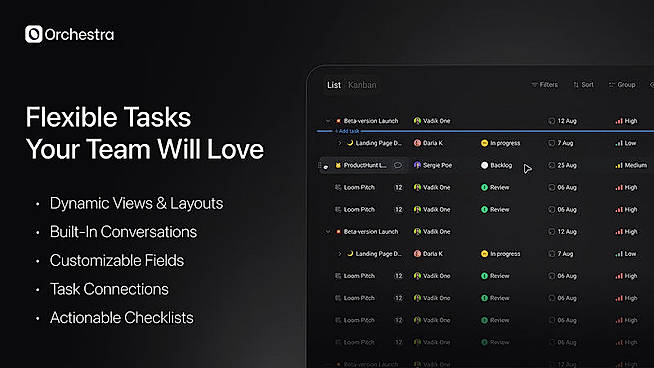Open the Sort option
The width and height of the screenshot is (654, 368).
[x=583, y=85]
